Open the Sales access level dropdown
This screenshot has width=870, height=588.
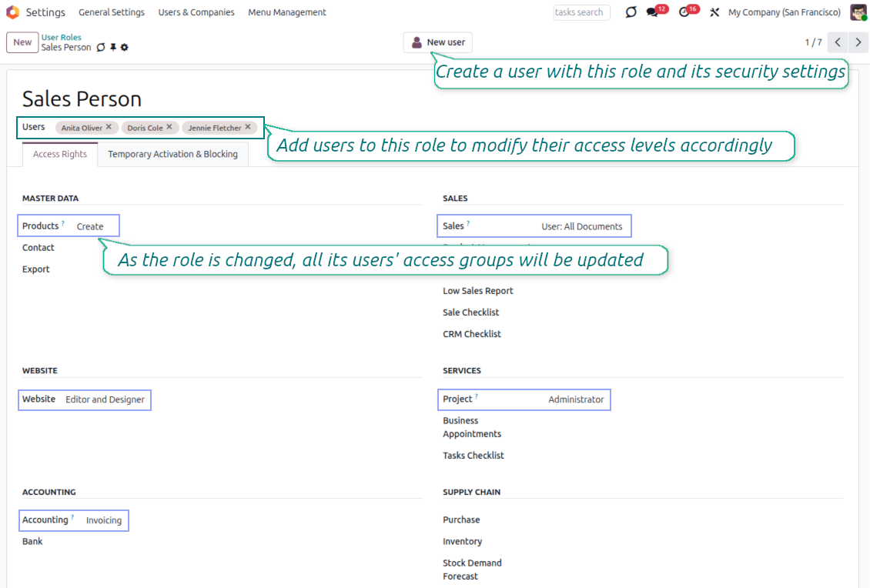(581, 226)
